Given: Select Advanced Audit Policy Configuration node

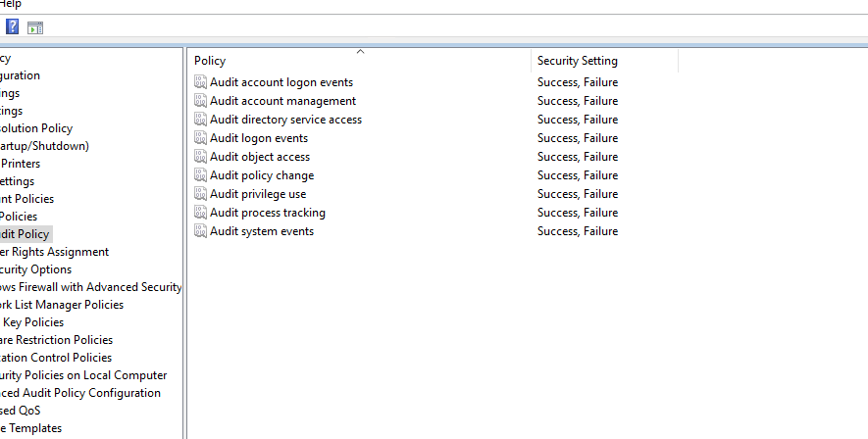Looking at the screenshot, I should click(80, 393).
